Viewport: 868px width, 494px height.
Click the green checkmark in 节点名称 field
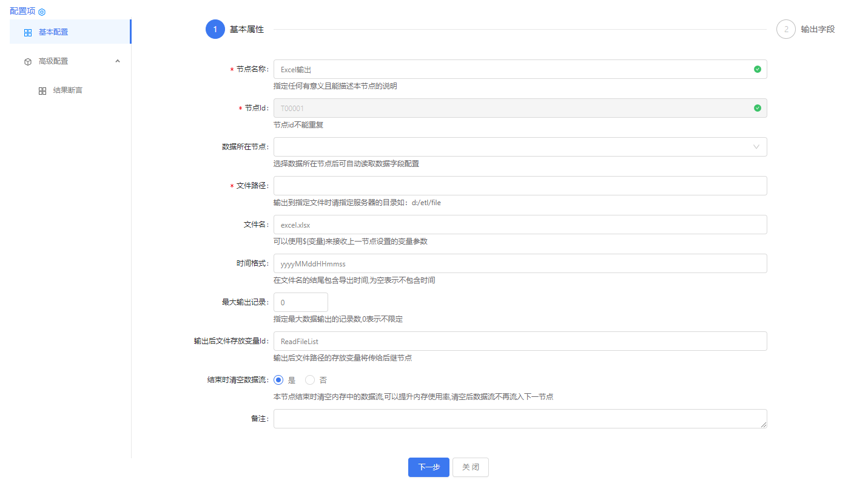tap(757, 69)
